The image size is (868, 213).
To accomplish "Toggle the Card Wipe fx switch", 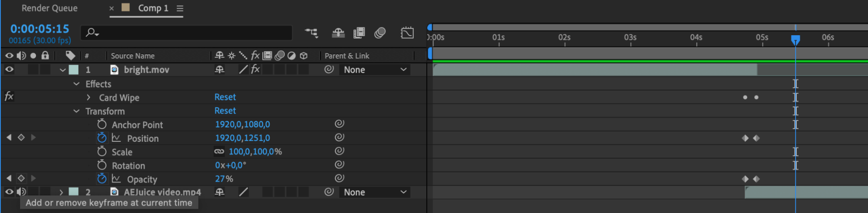I will pyautogui.click(x=9, y=97).
